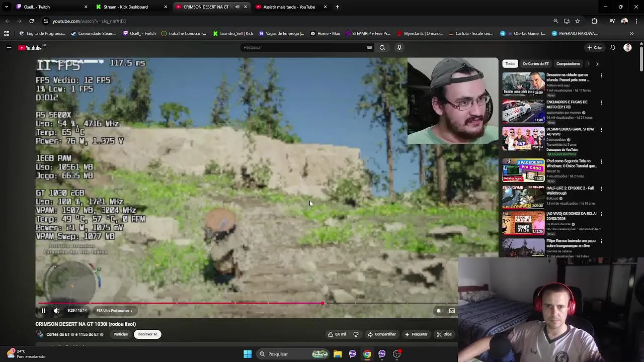Click the taskbar Pesquisar search box

[x=294, y=354]
